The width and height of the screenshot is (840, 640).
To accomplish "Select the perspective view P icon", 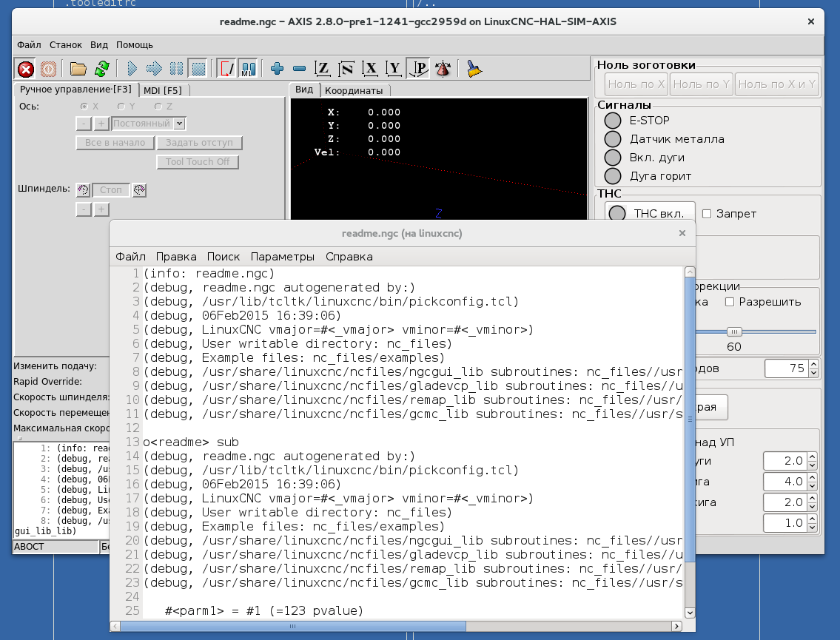I will (x=418, y=70).
